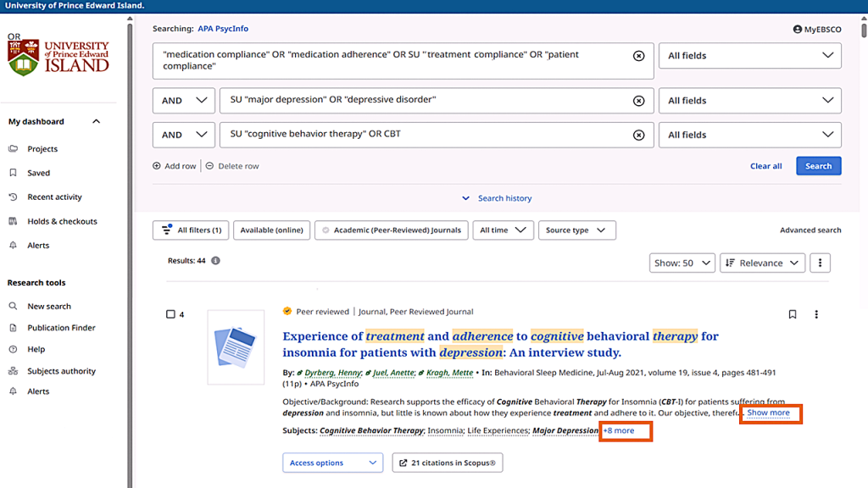Open Saved in the dashboard sidebar
The width and height of the screenshot is (868, 488).
pos(38,173)
